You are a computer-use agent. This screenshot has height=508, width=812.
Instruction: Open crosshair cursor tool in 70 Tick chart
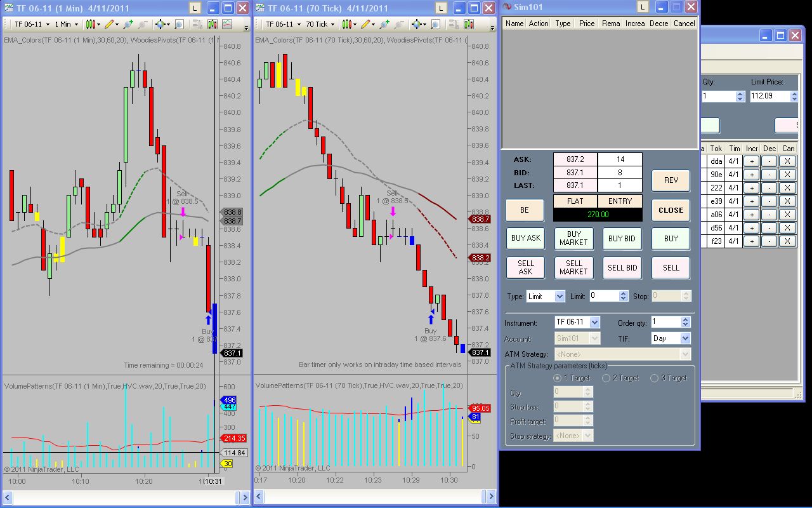coord(418,24)
